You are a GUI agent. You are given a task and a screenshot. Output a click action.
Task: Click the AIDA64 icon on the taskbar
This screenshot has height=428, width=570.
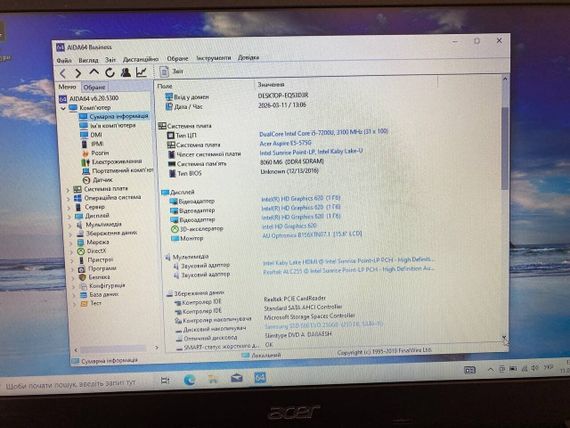260,378
